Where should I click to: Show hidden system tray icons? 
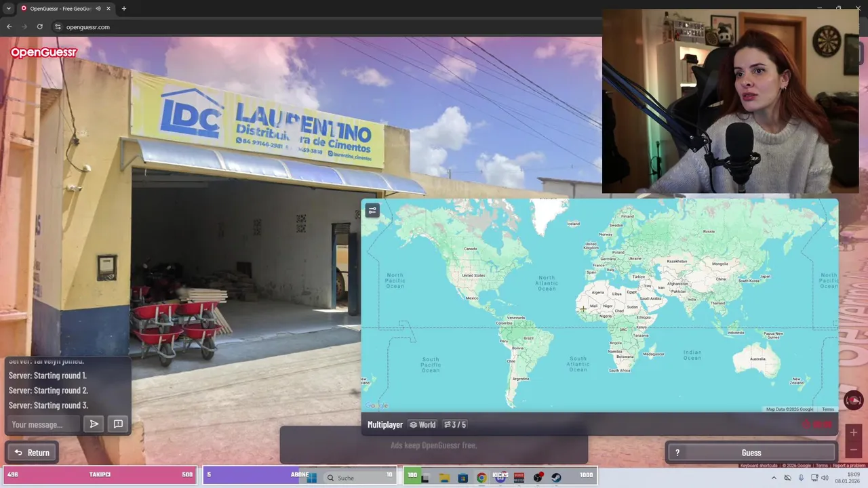click(774, 478)
